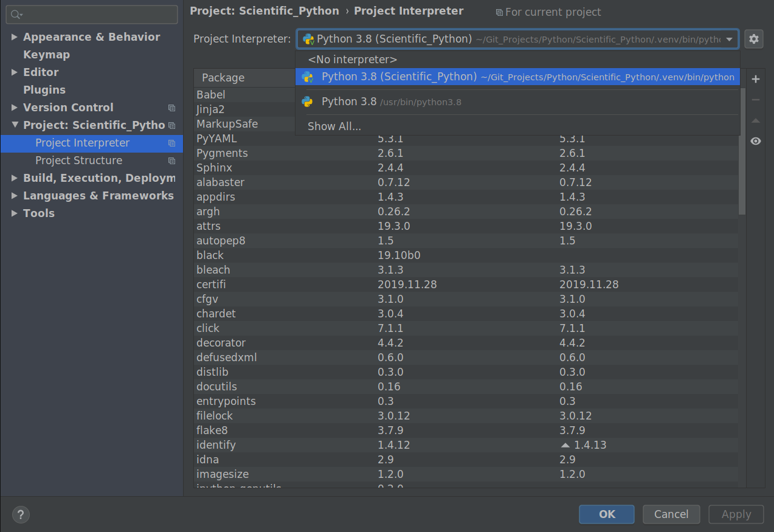The height and width of the screenshot is (532, 774).
Task: Select the black package row
Action: pos(467,255)
